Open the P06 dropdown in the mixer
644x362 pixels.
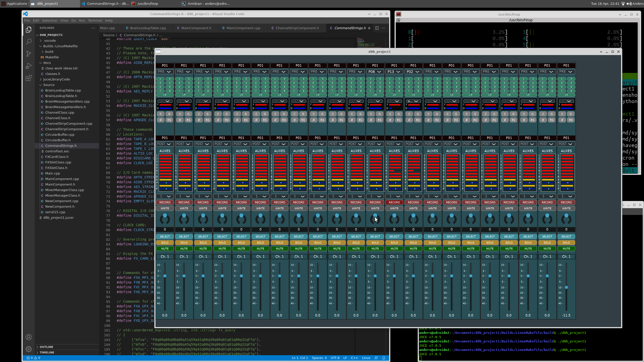(x=375, y=72)
